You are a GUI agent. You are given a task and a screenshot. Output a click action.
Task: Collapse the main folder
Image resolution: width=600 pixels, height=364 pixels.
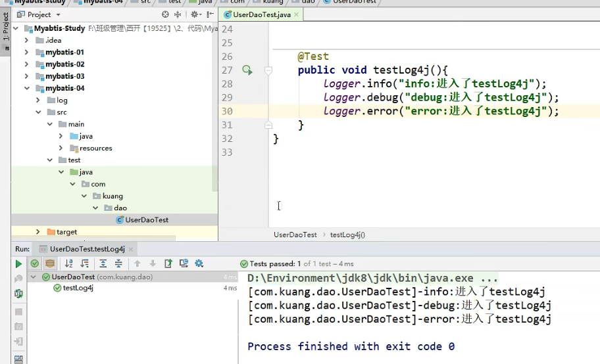coord(50,124)
